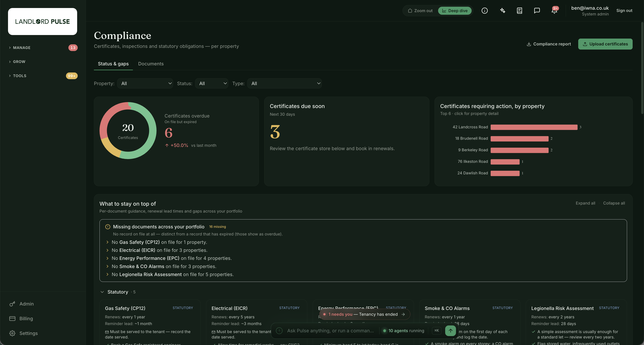This screenshot has height=345, width=644.
Task: Open Billing via the card icon
Action: (12, 319)
